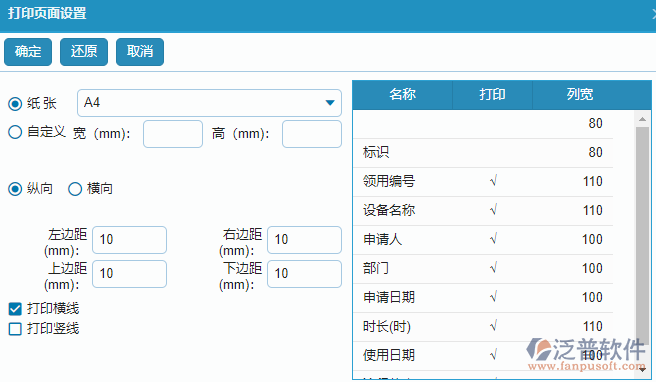The width and height of the screenshot is (656, 382).
Task: Click column width 80 in 标识 row
Action: pos(595,152)
